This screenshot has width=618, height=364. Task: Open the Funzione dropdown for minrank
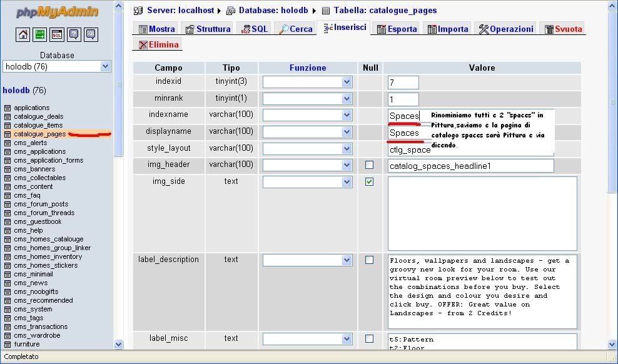[307, 99]
